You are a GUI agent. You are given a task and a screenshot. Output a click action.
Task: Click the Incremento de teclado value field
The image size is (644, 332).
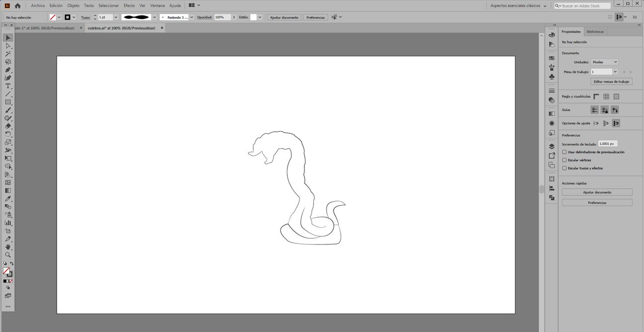607,144
